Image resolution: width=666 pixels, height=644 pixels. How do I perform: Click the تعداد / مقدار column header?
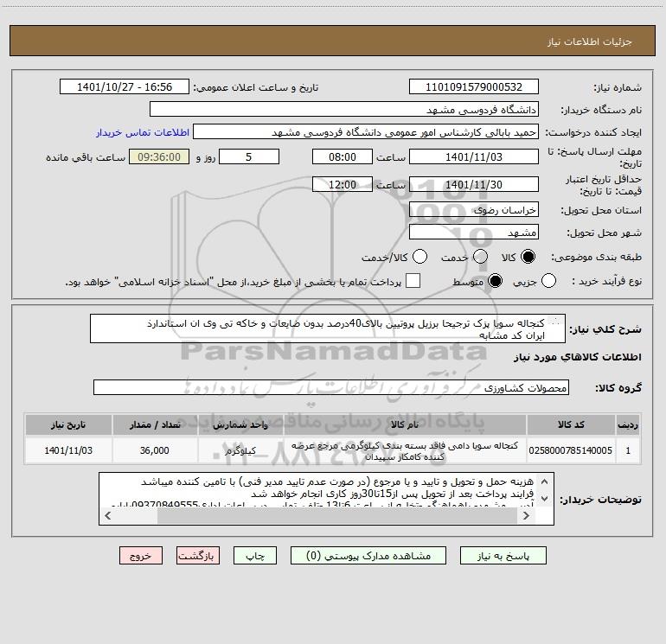[x=155, y=424]
